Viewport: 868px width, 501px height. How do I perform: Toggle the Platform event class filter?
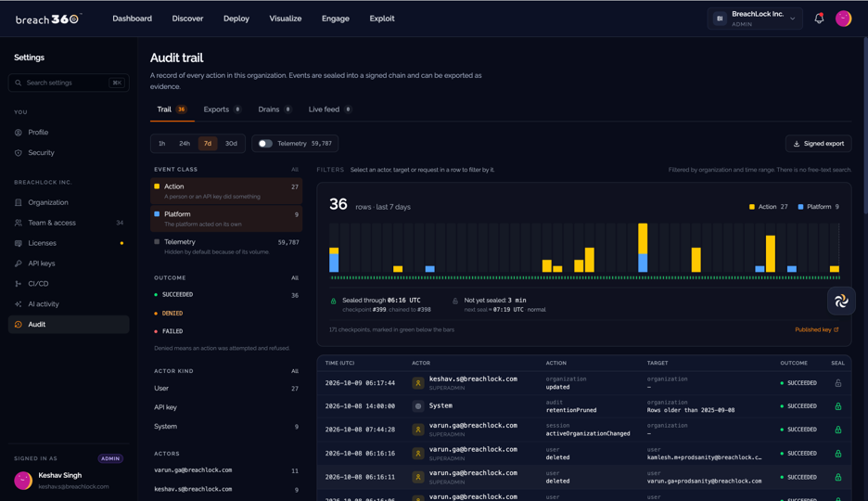pyautogui.click(x=226, y=218)
